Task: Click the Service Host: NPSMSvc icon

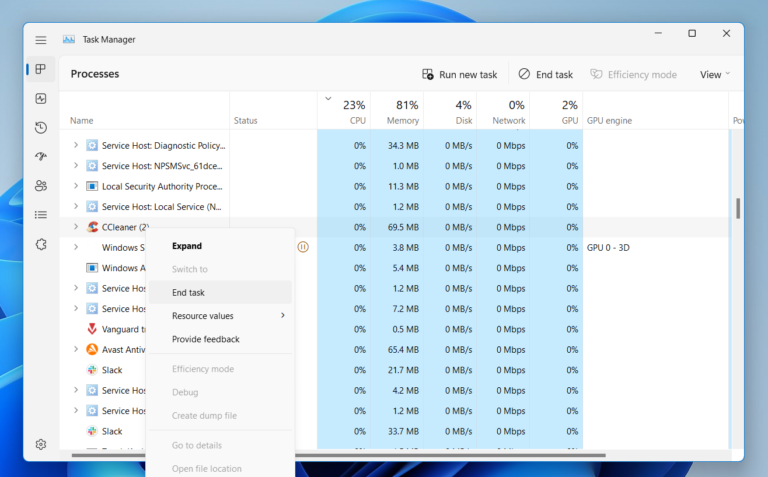Action: point(92,166)
